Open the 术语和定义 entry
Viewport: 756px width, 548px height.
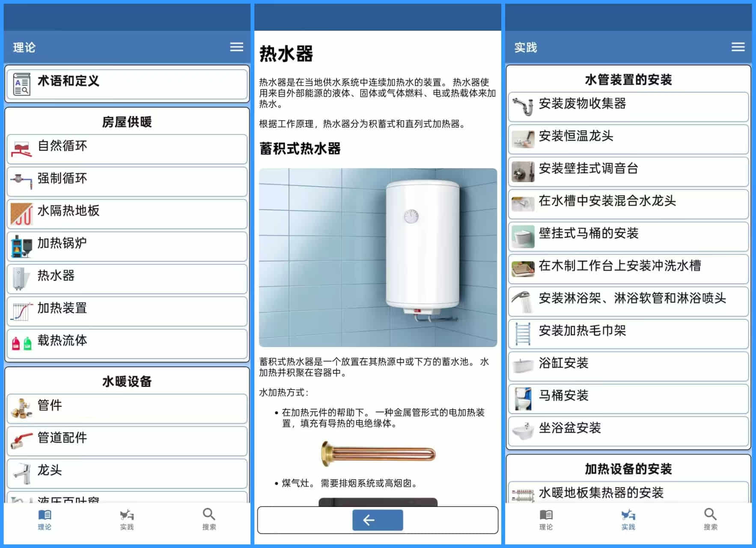tap(127, 83)
